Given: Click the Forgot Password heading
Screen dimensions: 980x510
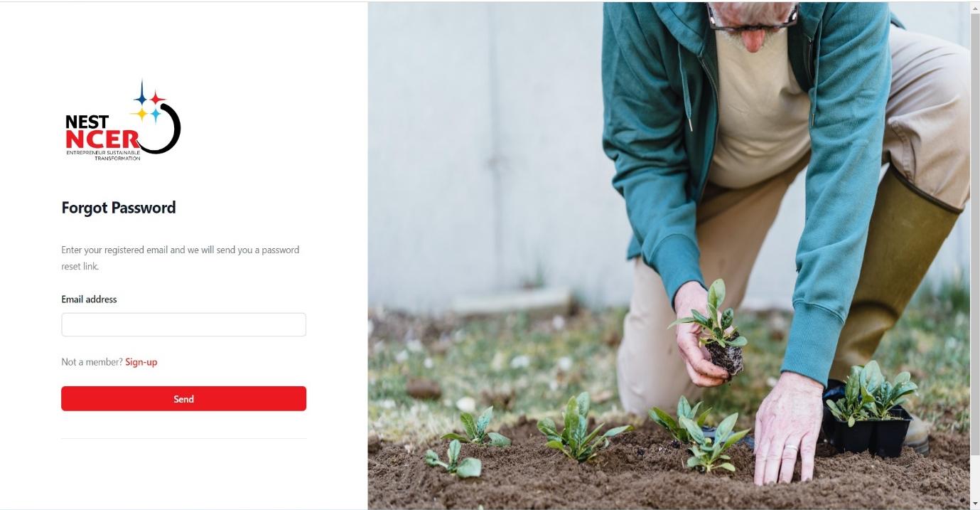Looking at the screenshot, I should (119, 208).
